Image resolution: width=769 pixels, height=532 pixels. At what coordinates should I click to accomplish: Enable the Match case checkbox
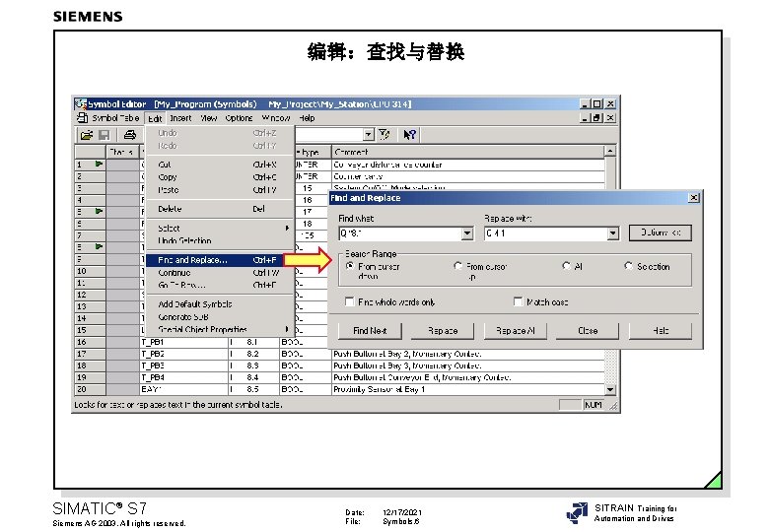pyautogui.click(x=518, y=301)
